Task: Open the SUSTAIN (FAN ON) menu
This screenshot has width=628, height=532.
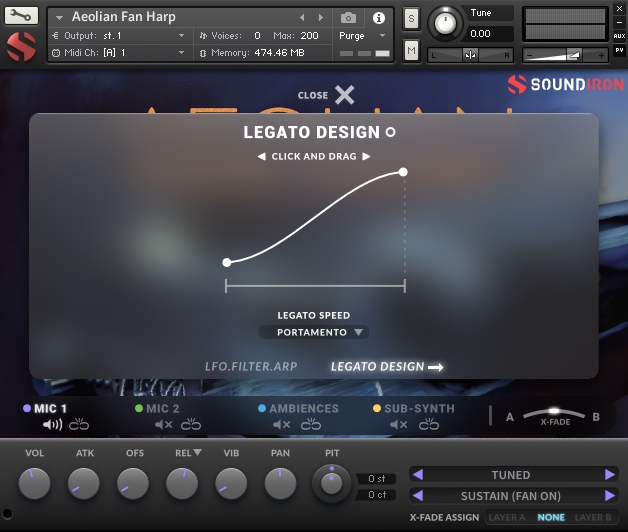Action: click(x=511, y=496)
